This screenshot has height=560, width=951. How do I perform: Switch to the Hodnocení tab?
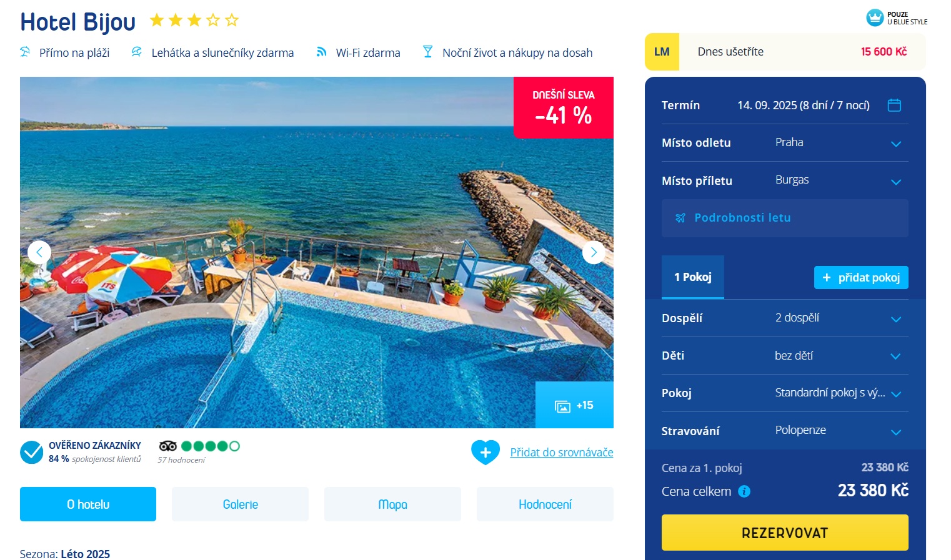coord(545,504)
